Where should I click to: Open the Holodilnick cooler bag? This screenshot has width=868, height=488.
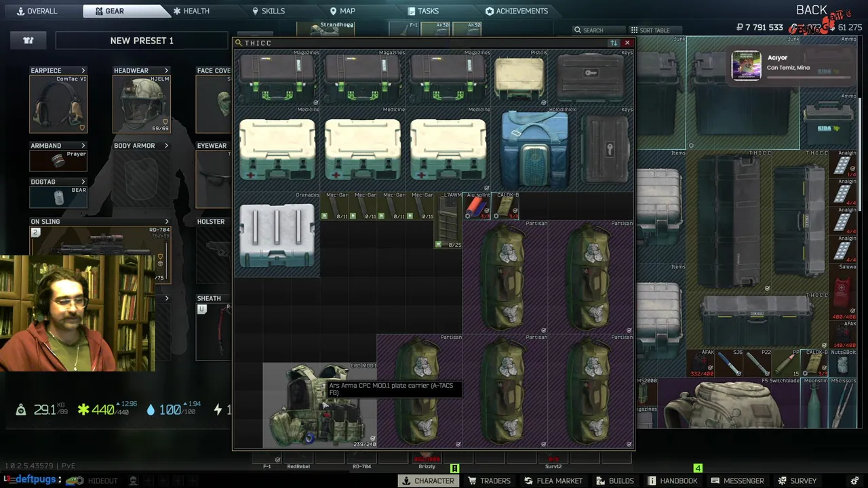[534, 148]
